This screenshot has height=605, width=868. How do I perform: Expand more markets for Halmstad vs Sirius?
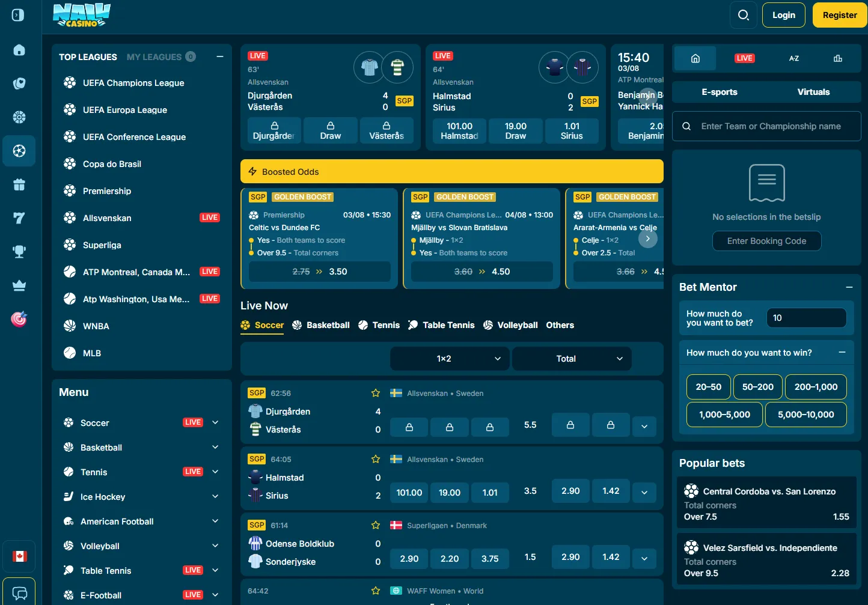(x=644, y=493)
